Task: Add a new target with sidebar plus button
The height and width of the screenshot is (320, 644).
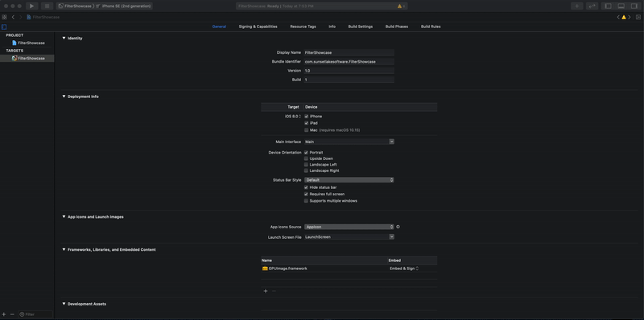Action: [4, 314]
